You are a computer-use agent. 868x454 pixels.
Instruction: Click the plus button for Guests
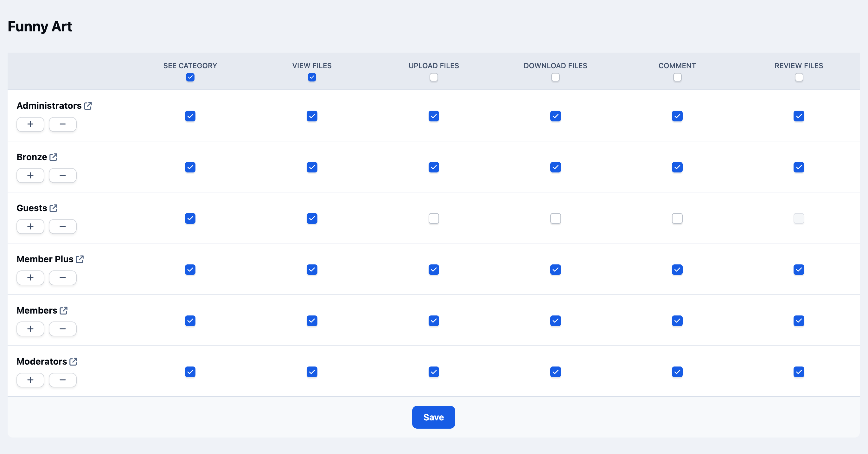pyautogui.click(x=30, y=226)
